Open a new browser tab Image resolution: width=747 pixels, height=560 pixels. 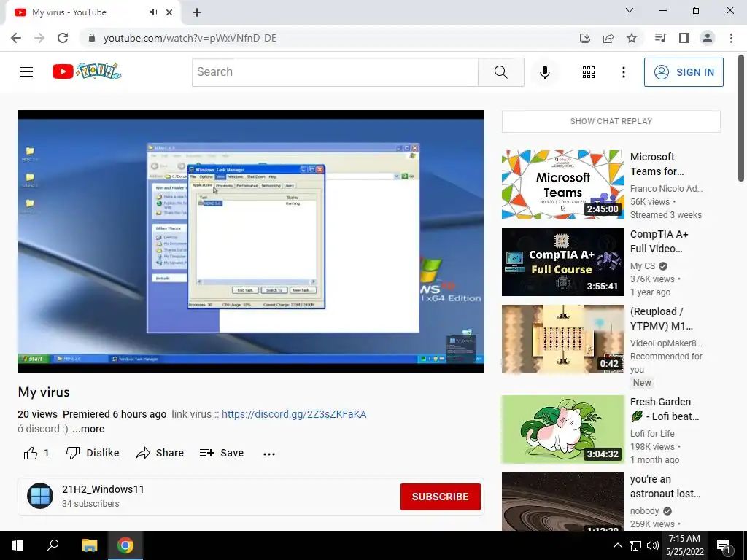point(197,12)
